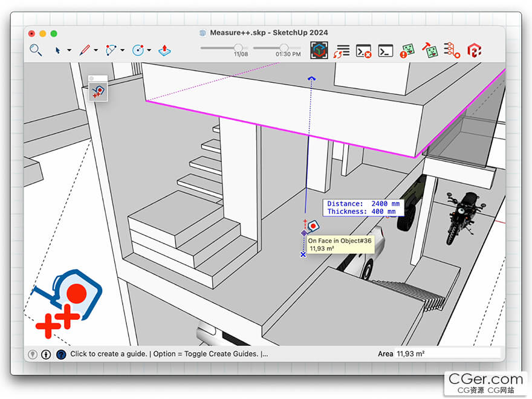Select the arrow Select tool
This screenshot has height=399, width=532.
tap(58, 50)
